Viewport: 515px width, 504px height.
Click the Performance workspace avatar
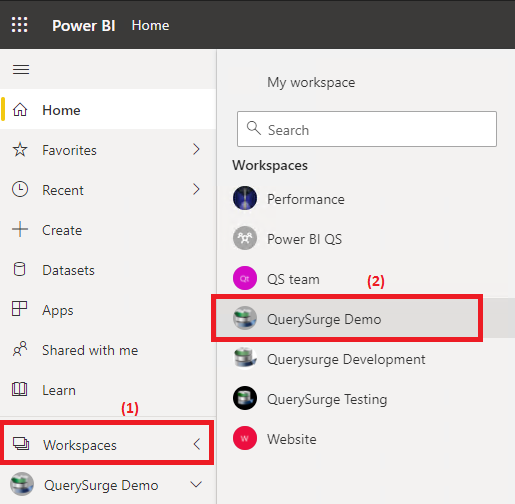tap(245, 198)
